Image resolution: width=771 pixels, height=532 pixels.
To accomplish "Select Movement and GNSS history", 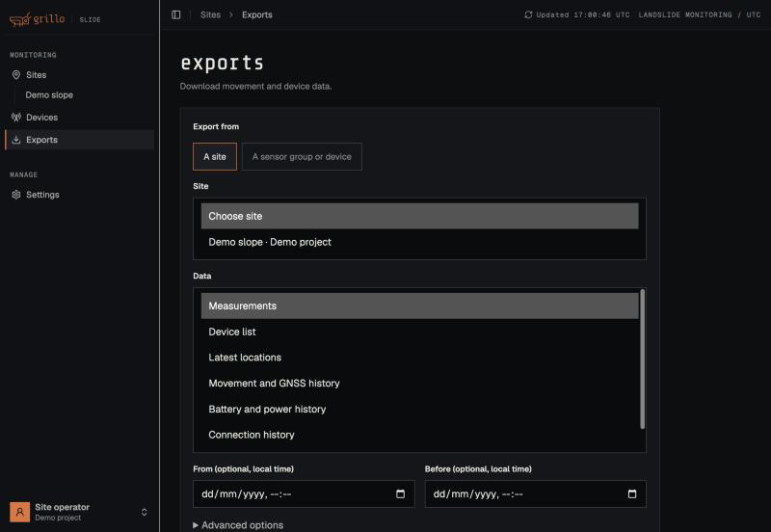I will coord(419,383).
